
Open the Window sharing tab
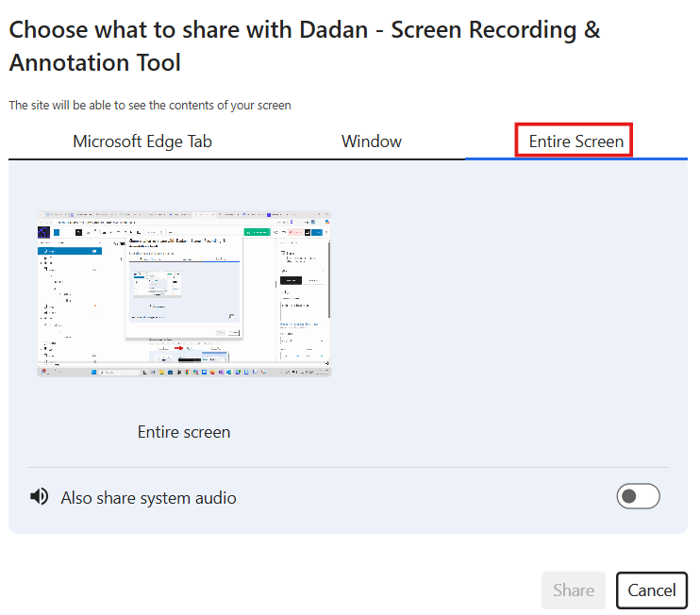coord(371,141)
